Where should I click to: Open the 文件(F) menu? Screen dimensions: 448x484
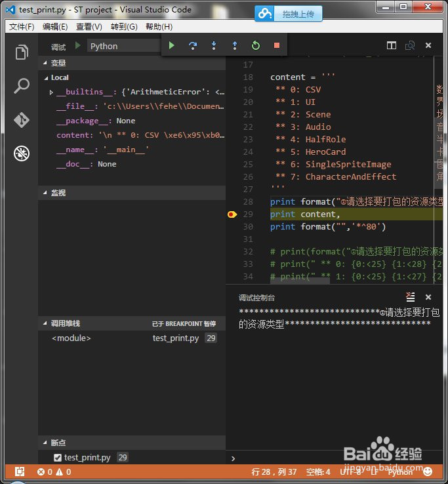click(x=22, y=27)
